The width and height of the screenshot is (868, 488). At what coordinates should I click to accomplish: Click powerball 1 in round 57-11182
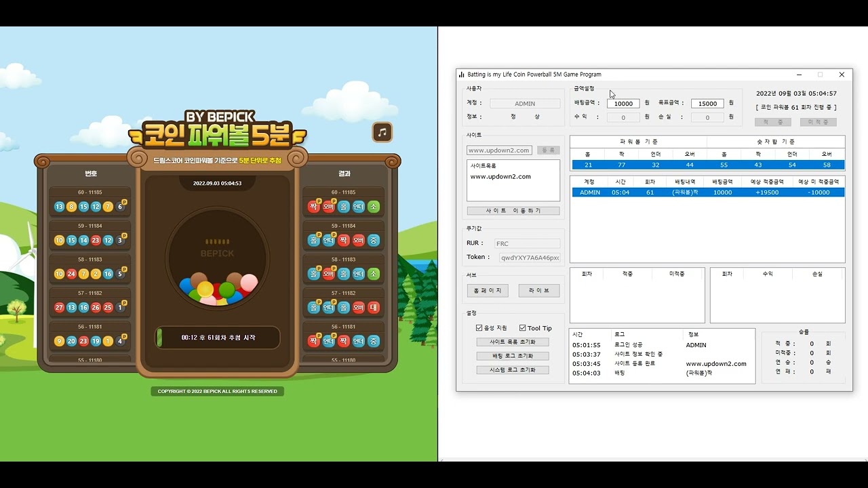121,308
